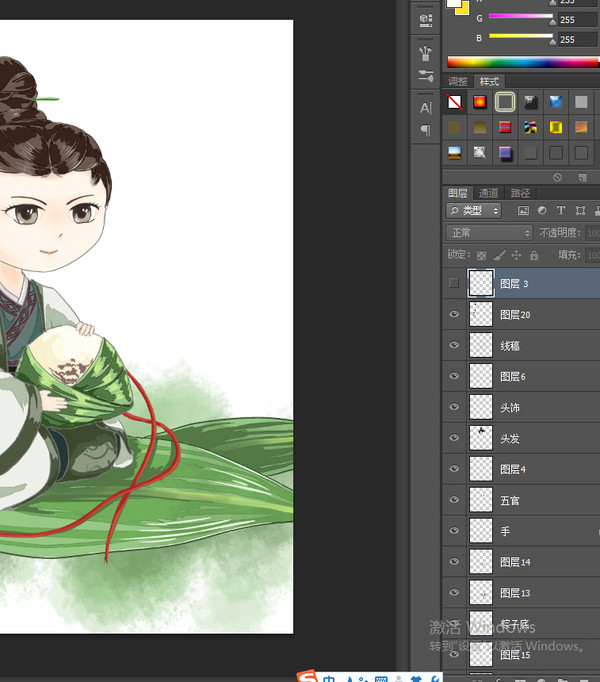Select the 头饰 layer name
Screen dimensions: 600x682
[x=510, y=407]
